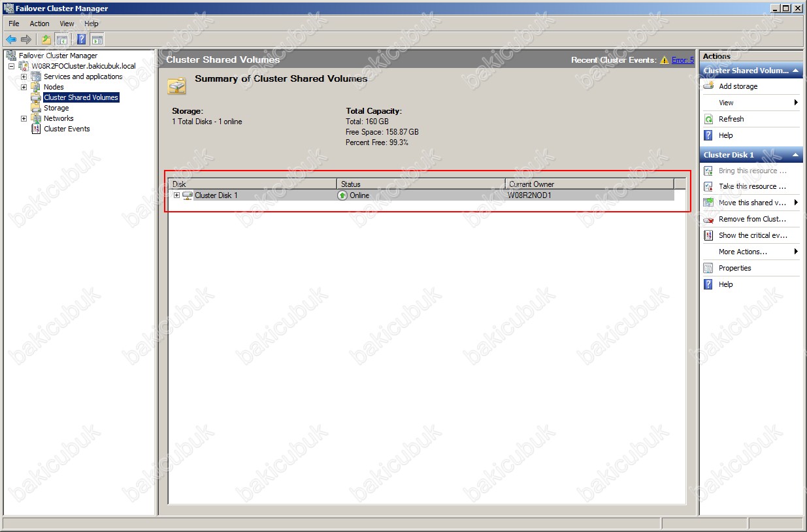Sort by the Current Owner column header
Image resolution: width=807 pixels, height=532 pixels.
(589, 184)
